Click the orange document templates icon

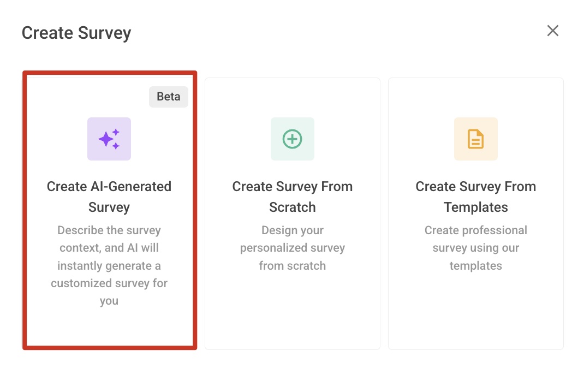pyautogui.click(x=475, y=139)
